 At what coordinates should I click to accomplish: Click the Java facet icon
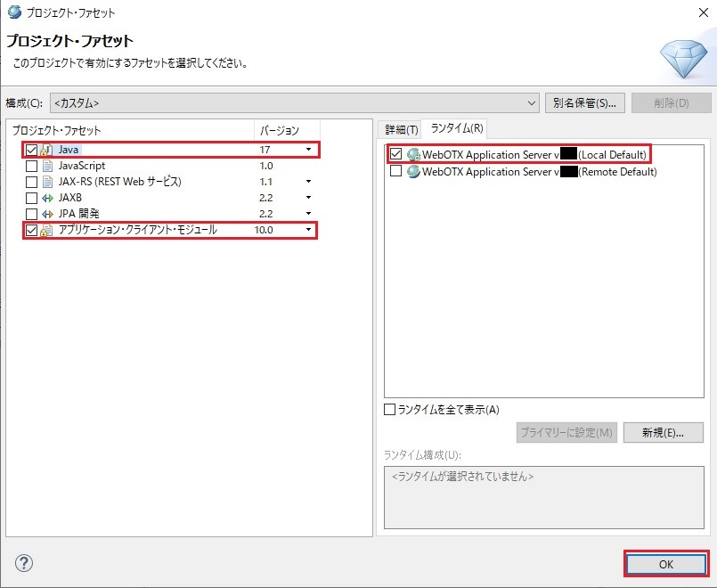coord(46,150)
